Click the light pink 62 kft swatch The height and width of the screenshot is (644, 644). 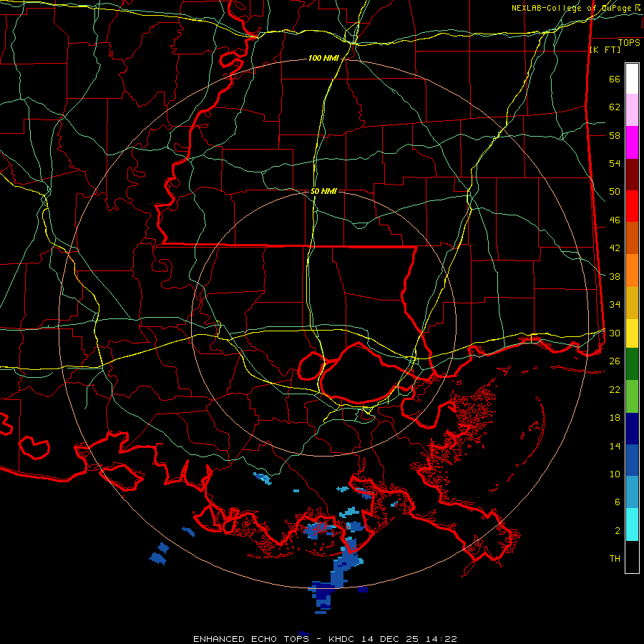pyautogui.click(x=632, y=110)
